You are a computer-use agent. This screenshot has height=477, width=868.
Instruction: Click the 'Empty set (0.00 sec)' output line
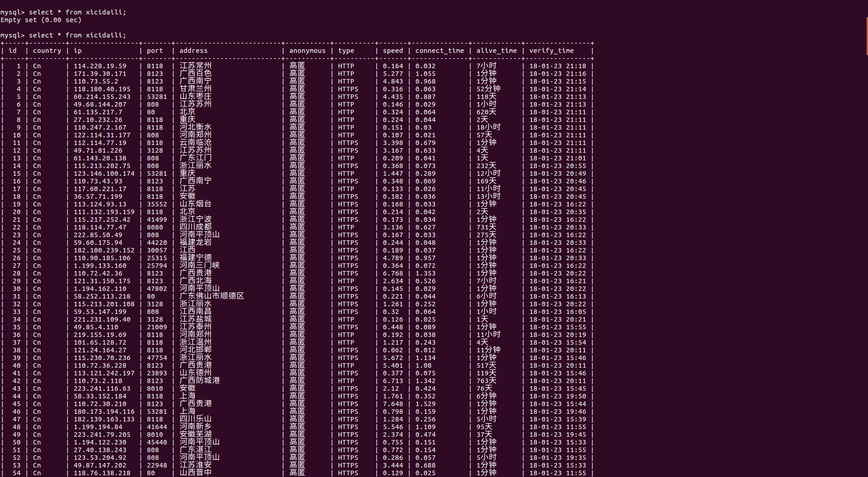click(41, 20)
